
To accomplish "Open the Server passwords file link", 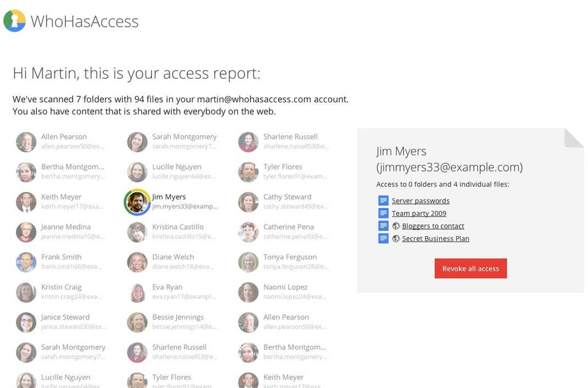I will coord(420,201).
